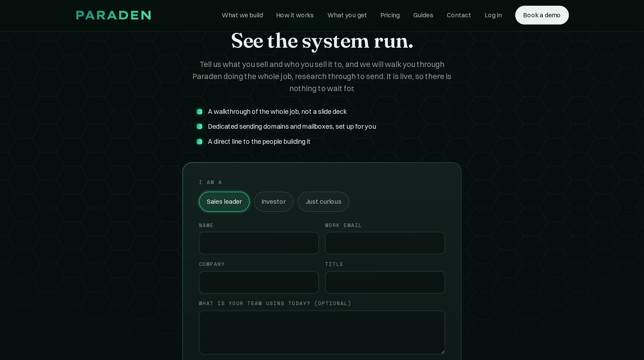Click the Book a demo button
The width and height of the screenshot is (644, 360).
coord(542,15)
